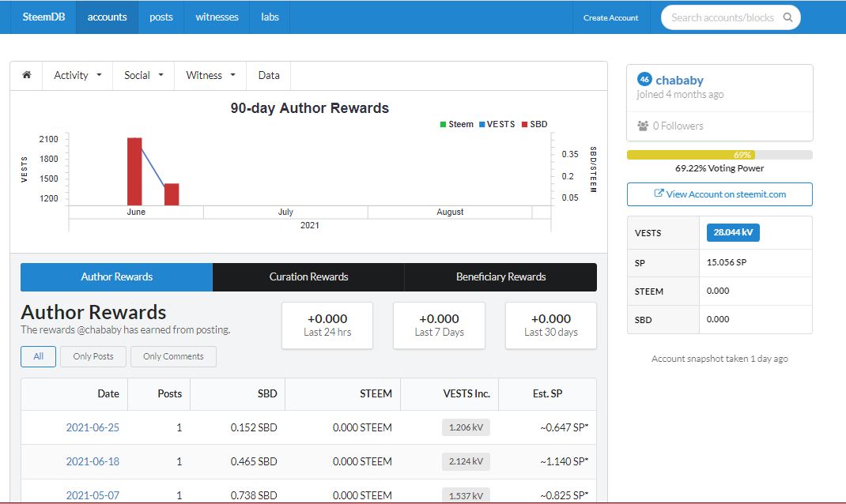
Task: Open the home icon tab
Action: point(26,75)
